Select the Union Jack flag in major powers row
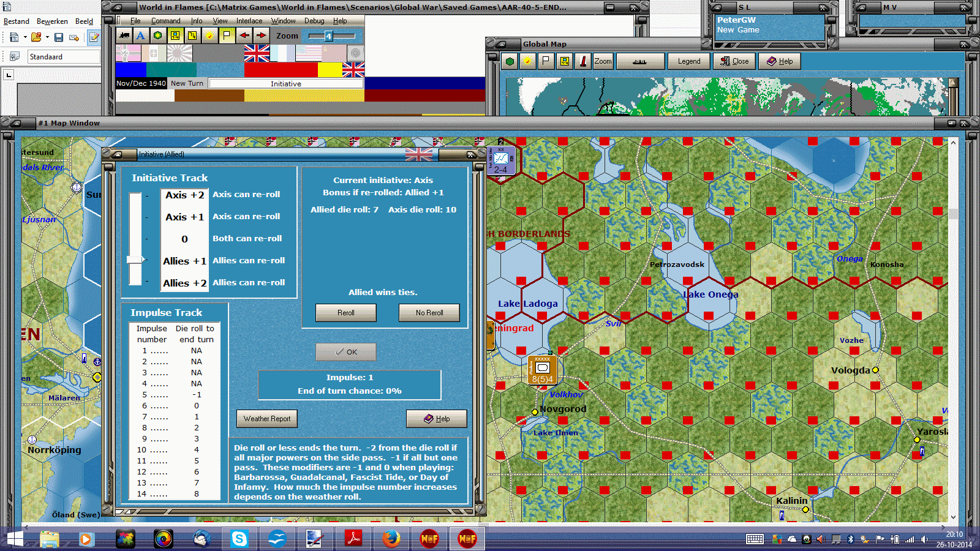This screenshot has height=551, width=980. pos(257,53)
